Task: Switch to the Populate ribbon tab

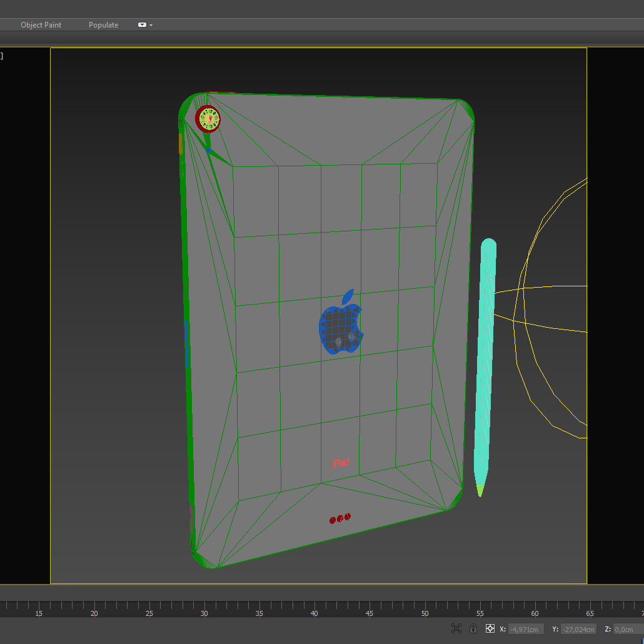Action: (103, 25)
